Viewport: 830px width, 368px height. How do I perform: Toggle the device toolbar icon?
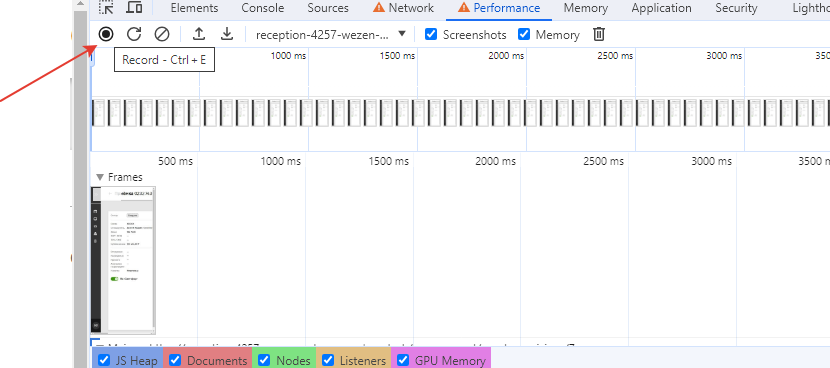click(x=135, y=7)
